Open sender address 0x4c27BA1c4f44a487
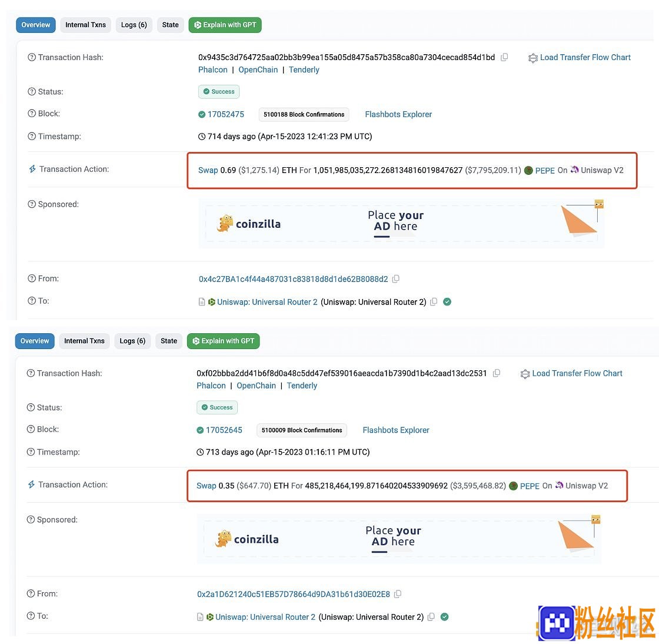This screenshot has width=659, height=644. point(294,279)
